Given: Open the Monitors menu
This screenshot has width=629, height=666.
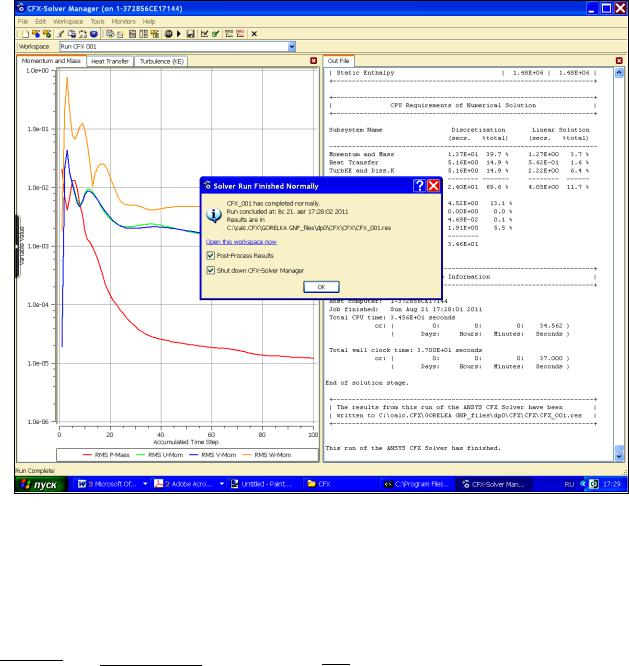Looking at the screenshot, I should [124, 21].
